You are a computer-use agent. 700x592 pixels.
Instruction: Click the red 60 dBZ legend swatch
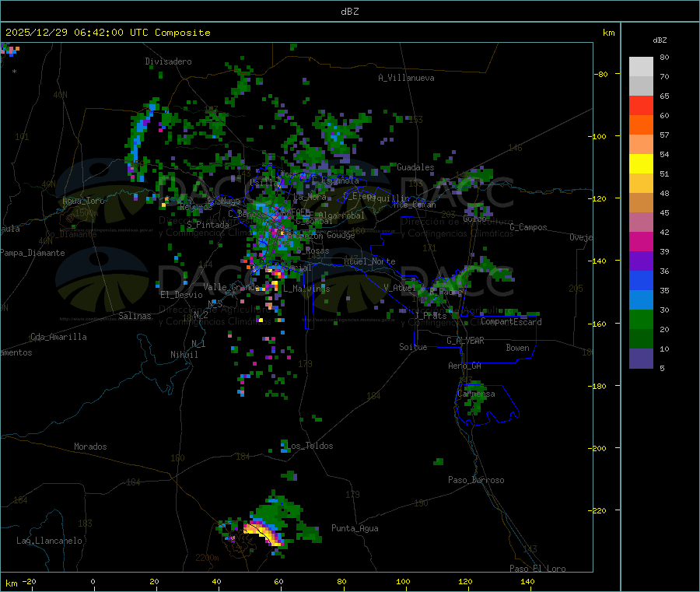coord(641,105)
